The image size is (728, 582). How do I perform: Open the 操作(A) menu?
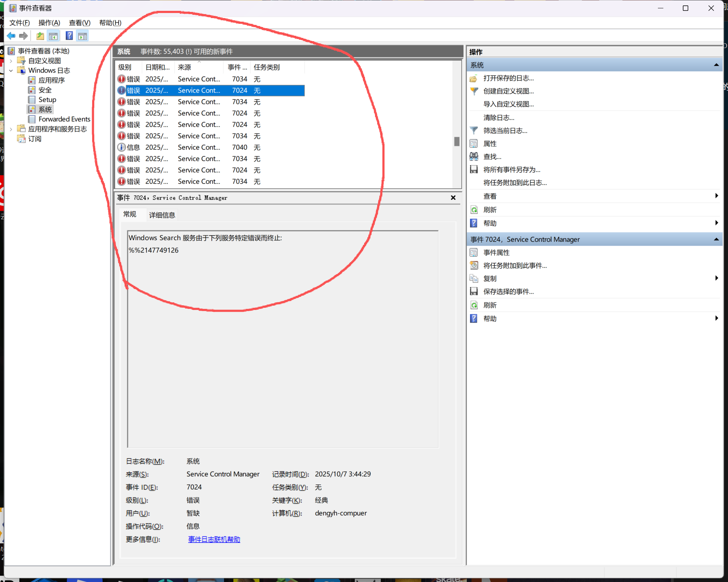(49, 23)
